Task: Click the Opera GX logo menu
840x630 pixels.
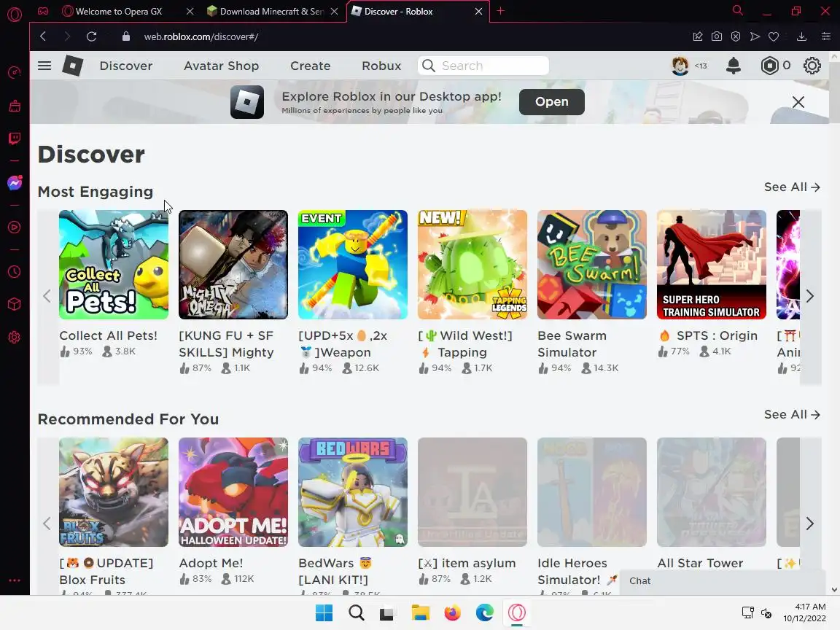Action: point(15,14)
